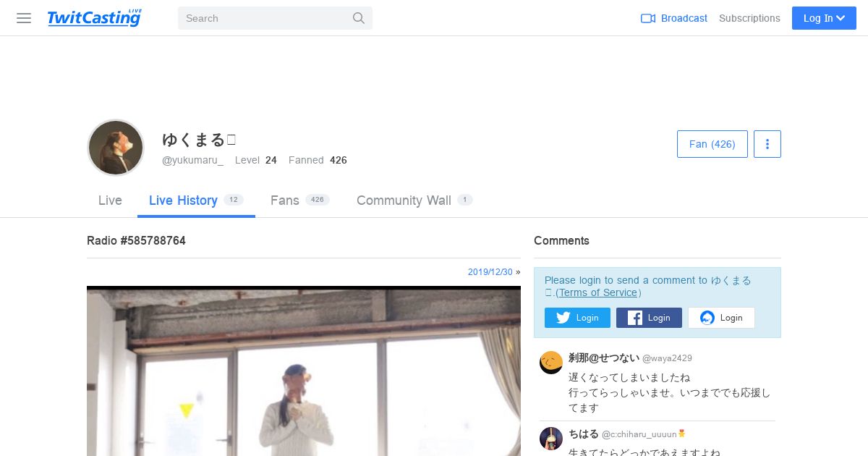Click ちはる commenter avatar
This screenshot has width=868, height=456.
pyautogui.click(x=551, y=438)
